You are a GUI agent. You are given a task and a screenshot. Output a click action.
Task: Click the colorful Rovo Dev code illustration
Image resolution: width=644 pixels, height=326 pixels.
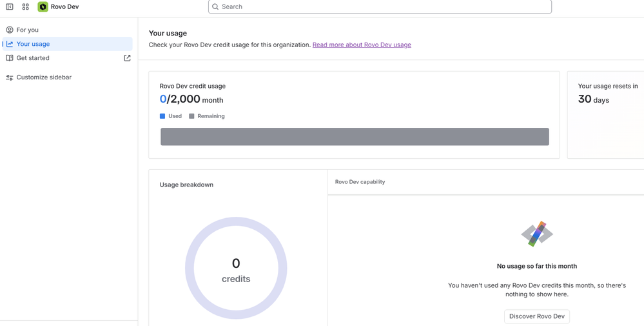point(537,234)
